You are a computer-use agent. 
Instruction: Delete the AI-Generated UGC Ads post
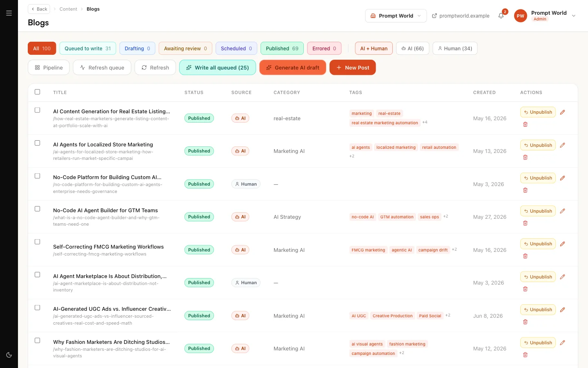point(526,322)
